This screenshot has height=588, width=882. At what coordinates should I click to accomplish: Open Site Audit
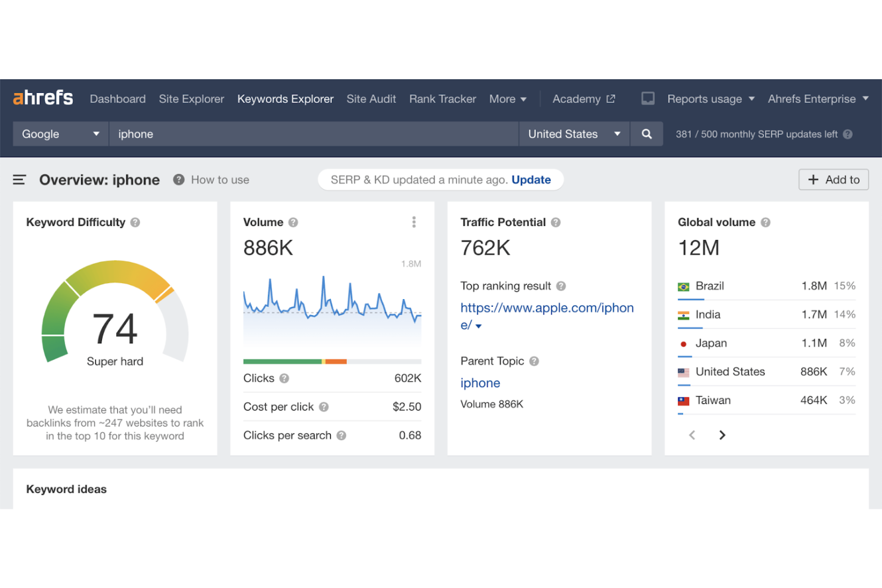(371, 99)
